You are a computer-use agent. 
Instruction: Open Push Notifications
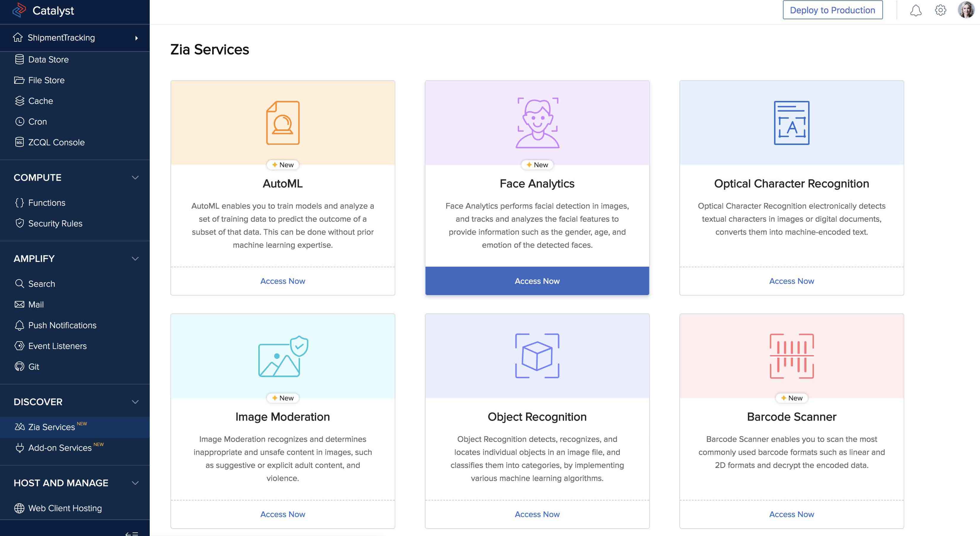click(x=62, y=325)
